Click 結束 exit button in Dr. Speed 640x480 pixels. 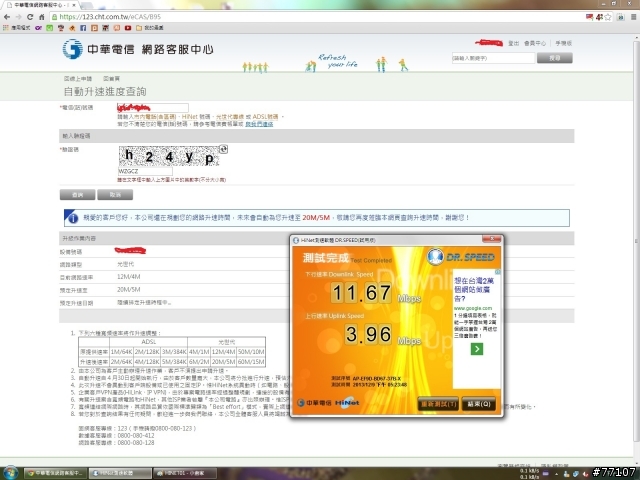coord(479,404)
